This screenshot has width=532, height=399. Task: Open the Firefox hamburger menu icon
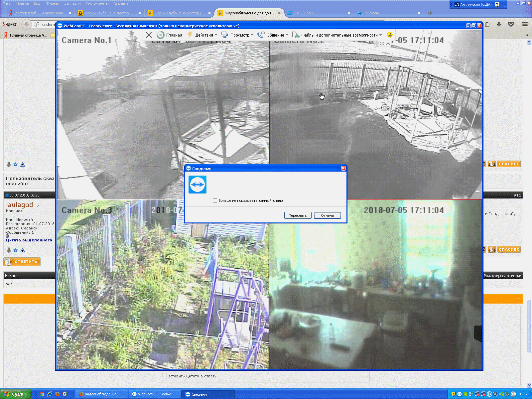point(525,24)
